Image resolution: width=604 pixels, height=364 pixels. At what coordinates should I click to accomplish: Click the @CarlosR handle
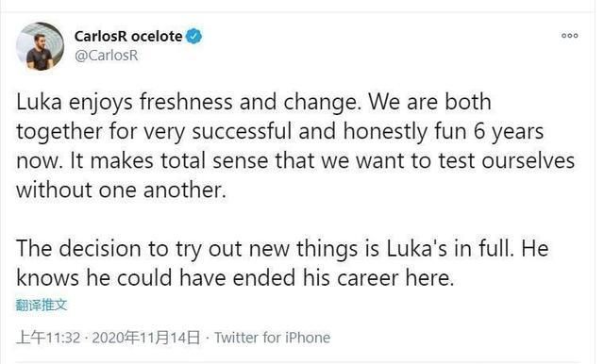[x=107, y=56]
